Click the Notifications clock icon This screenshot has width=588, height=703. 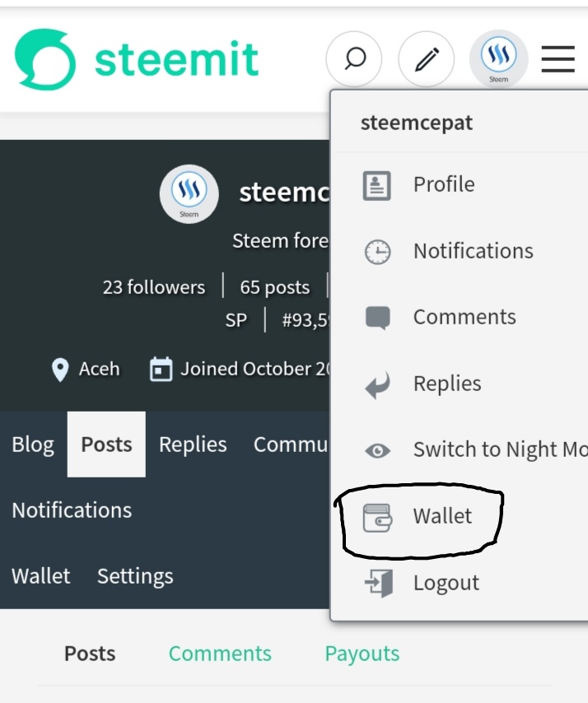(377, 252)
